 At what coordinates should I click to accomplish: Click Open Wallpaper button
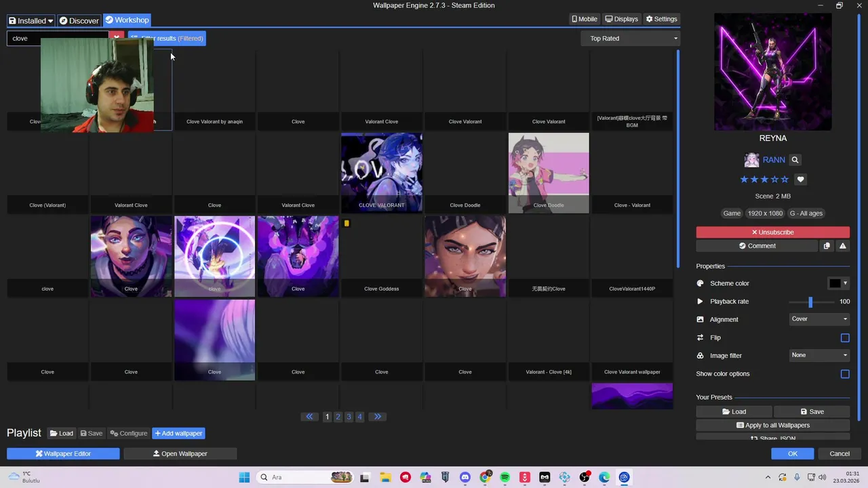click(180, 454)
